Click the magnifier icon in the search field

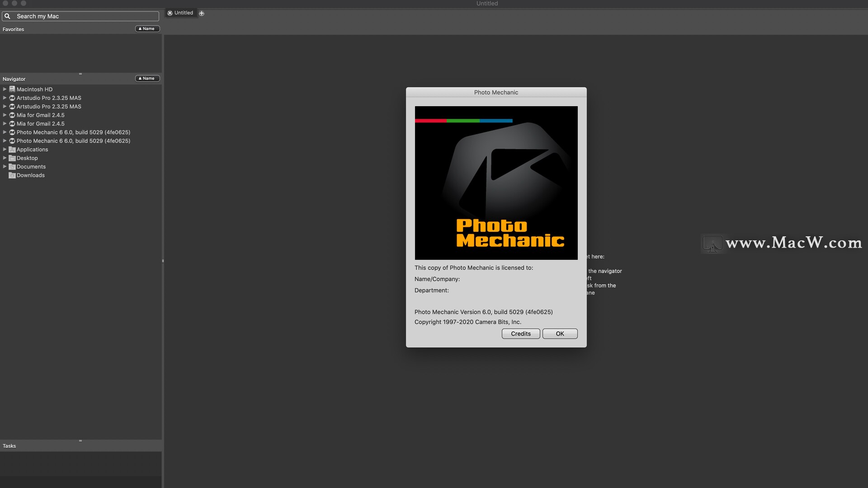point(7,16)
